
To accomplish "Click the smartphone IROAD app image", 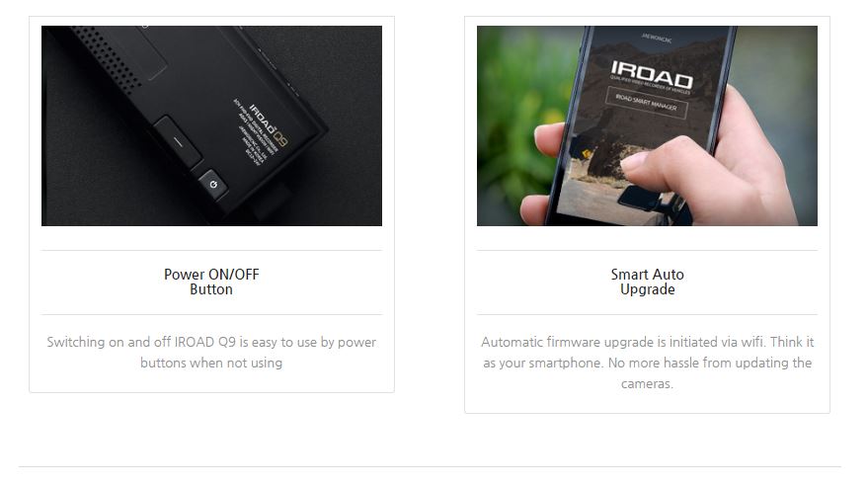I will click(x=647, y=125).
